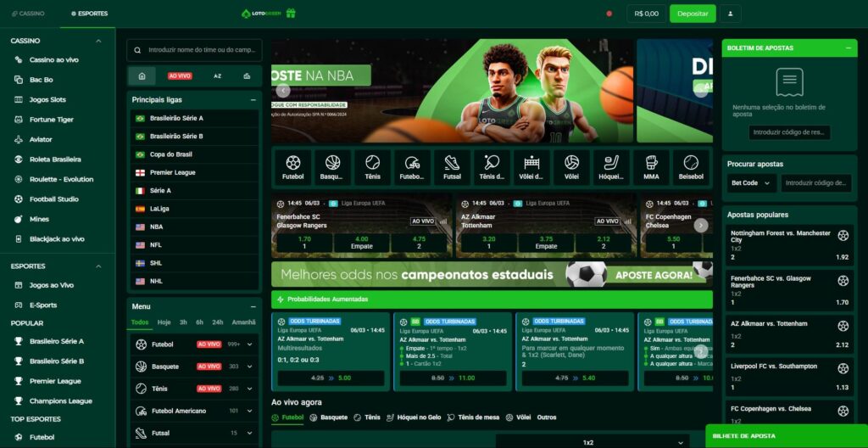Image resolution: width=868 pixels, height=448 pixels.
Task: Select Hóquei no Gelo live tab
Action: click(x=414, y=417)
